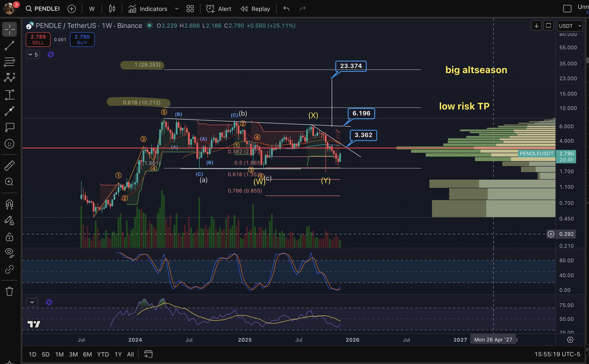Image resolution: width=589 pixels, height=364 pixels.
Task: Select the trend line drawing tool
Action: pyautogui.click(x=9, y=45)
